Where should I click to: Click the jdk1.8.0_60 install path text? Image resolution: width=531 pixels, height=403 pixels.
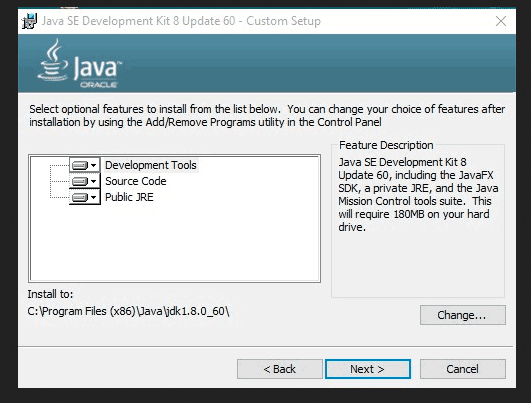point(128,311)
